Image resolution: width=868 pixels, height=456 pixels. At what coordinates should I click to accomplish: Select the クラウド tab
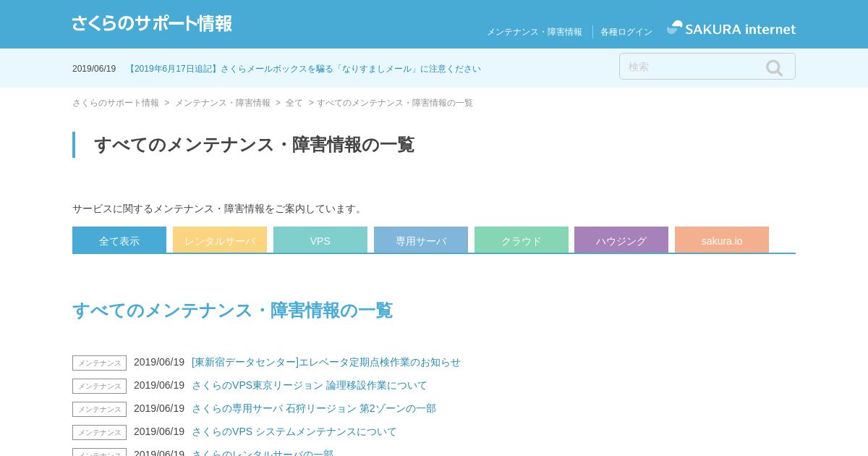click(x=522, y=240)
